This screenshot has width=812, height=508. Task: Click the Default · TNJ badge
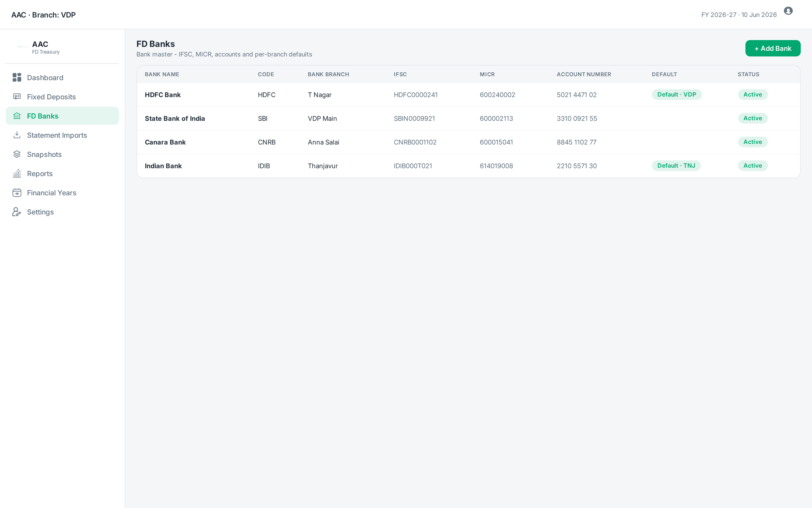pyautogui.click(x=676, y=166)
